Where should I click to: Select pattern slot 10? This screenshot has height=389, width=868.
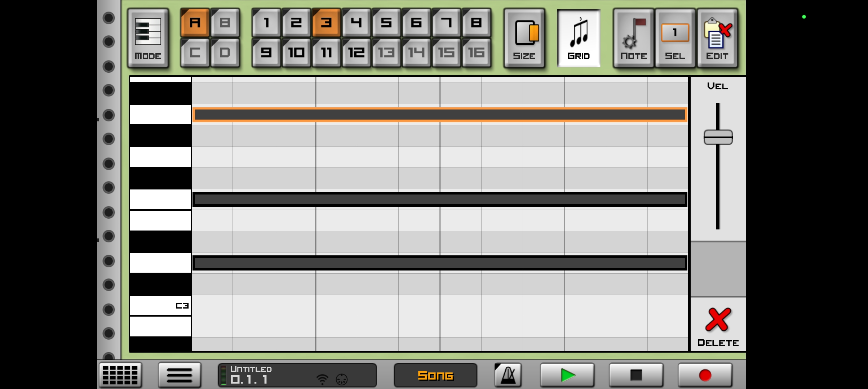[x=296, y=53]
